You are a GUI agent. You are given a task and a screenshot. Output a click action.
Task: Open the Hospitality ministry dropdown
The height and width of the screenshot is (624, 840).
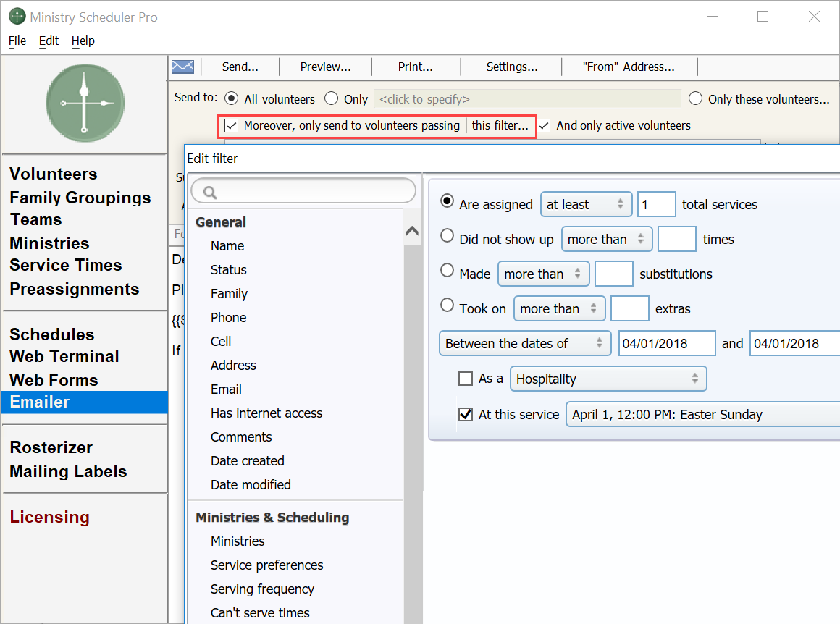click(608, 379)
